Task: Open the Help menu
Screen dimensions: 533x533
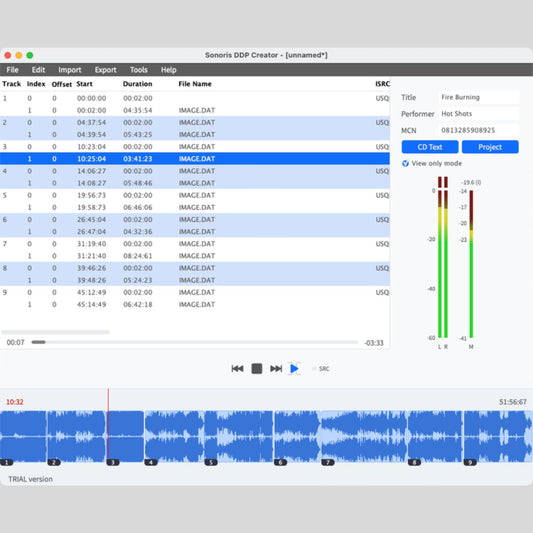Action: [x=169, y=70]
